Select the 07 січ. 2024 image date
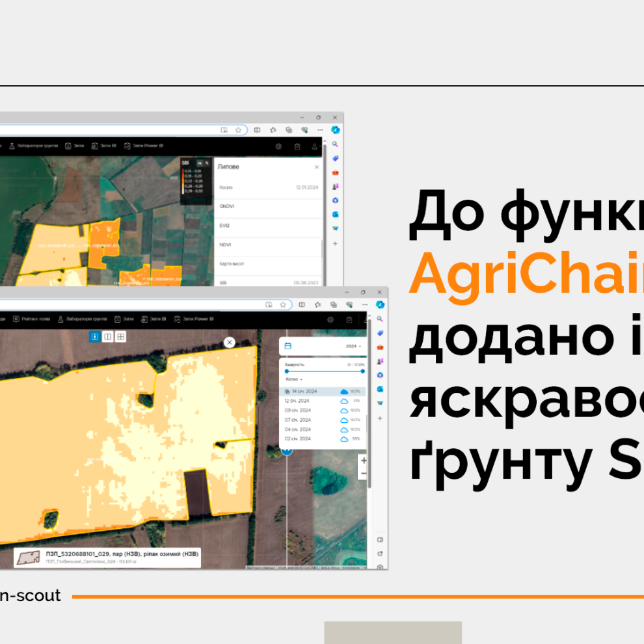Screen dimensions: 644x644 (x=323, y=420)
